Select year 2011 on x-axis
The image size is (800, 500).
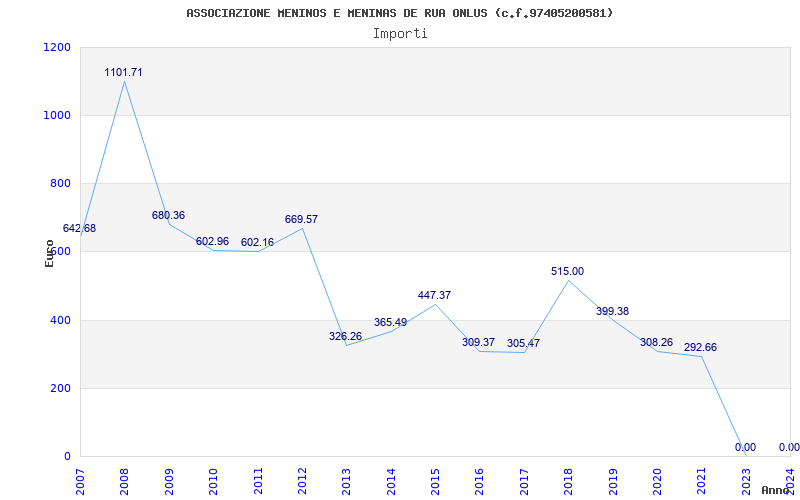[x=258, y=481]
